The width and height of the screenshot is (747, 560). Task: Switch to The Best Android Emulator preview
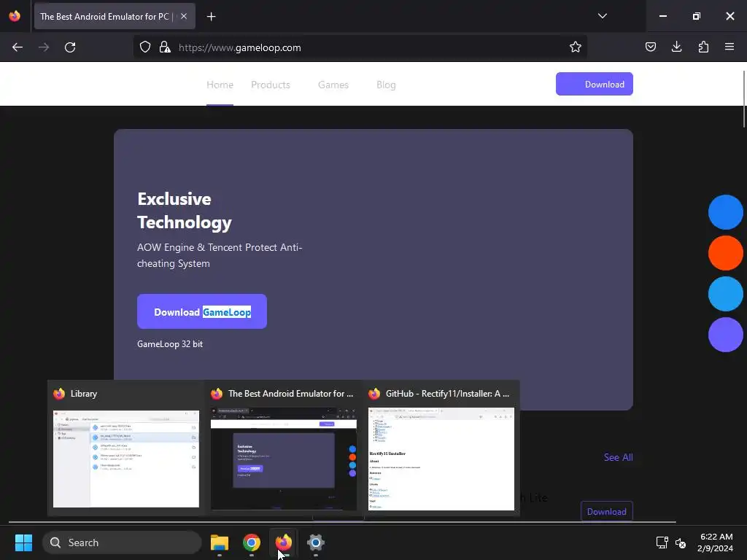pos(284,448)
